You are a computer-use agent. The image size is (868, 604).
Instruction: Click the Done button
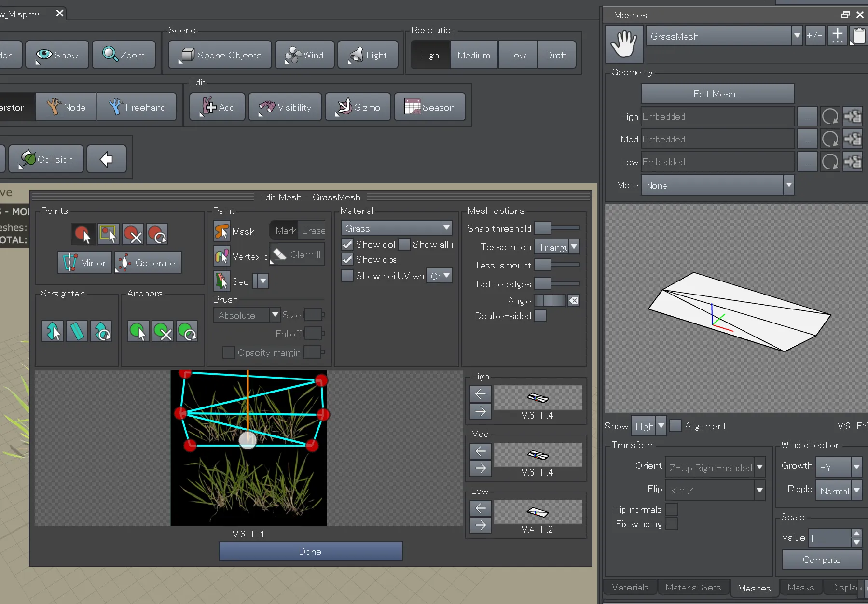pos(310,551)
